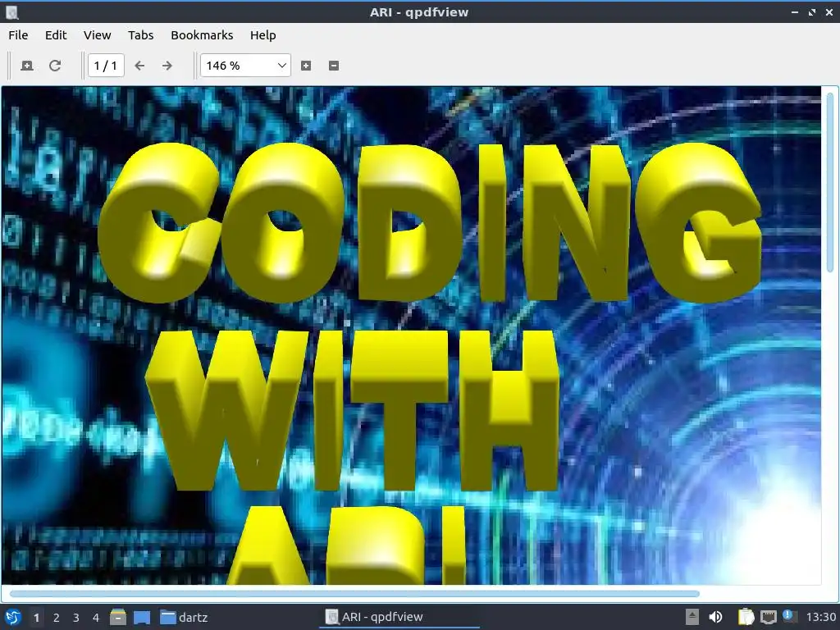
Task: Switch to workspace 2
Action: point(57,618)
